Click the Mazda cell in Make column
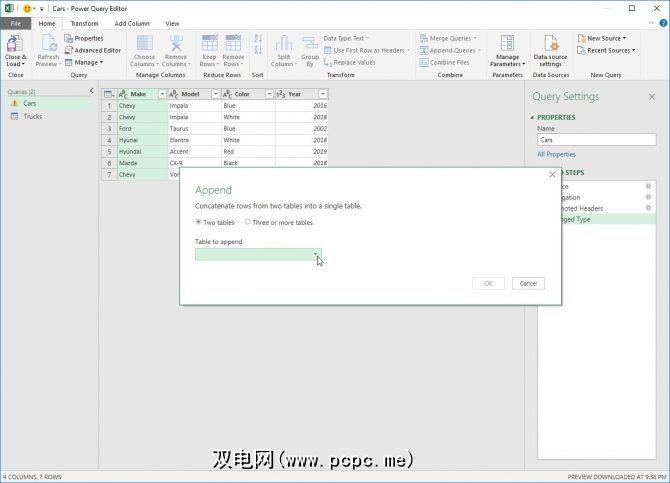Screen dimensions: 670x483 click(x=143, y=163)
